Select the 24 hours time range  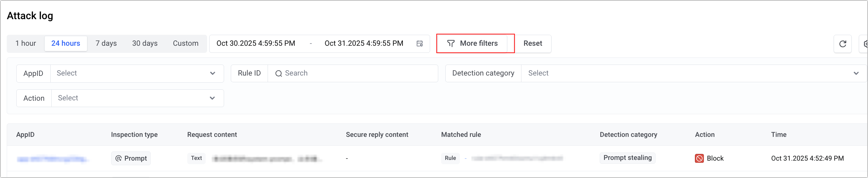pyautogui.click(x=66, y=43)
